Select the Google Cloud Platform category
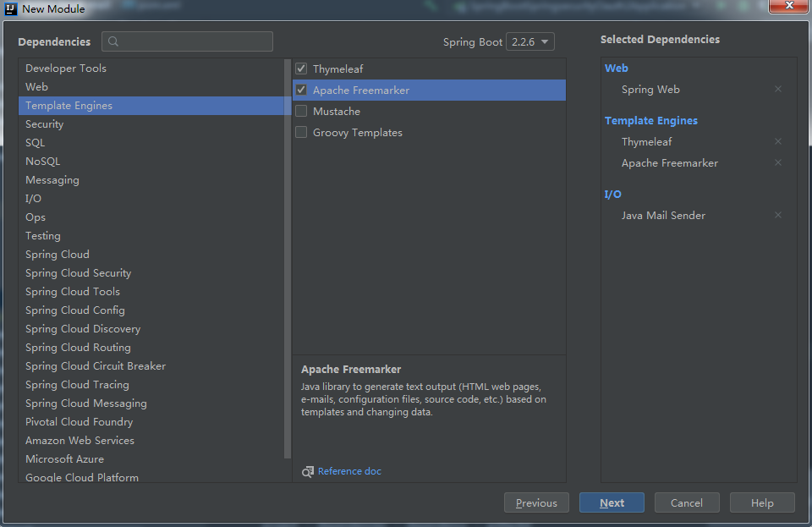The width and height of the screenshot is (812, 527). point(151,476)
